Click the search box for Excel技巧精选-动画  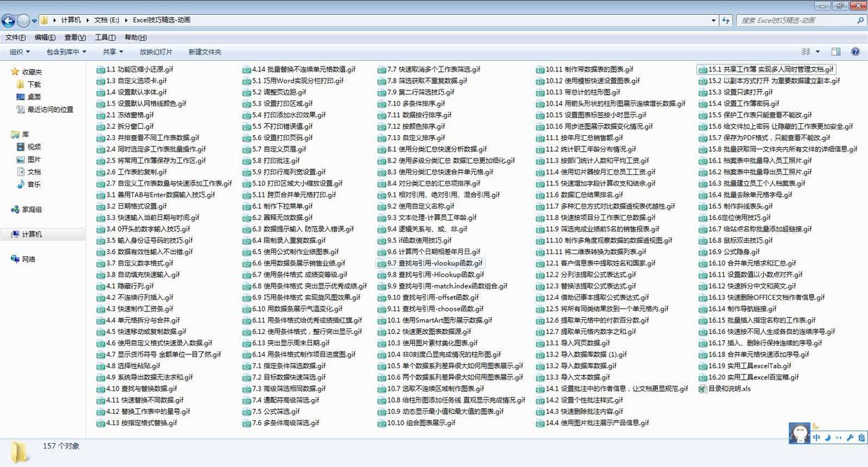(x=794, y=20)
